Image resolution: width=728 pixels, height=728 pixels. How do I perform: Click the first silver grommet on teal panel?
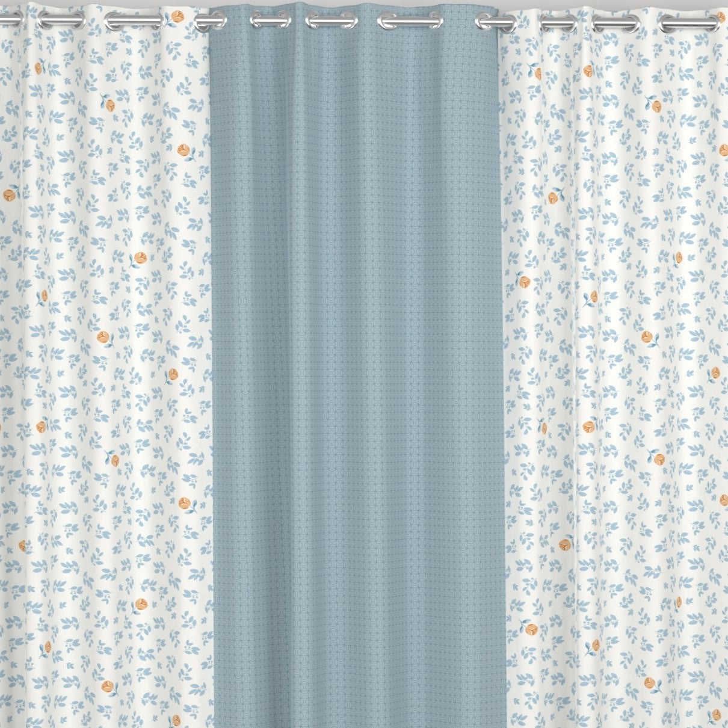coord(270,21)
